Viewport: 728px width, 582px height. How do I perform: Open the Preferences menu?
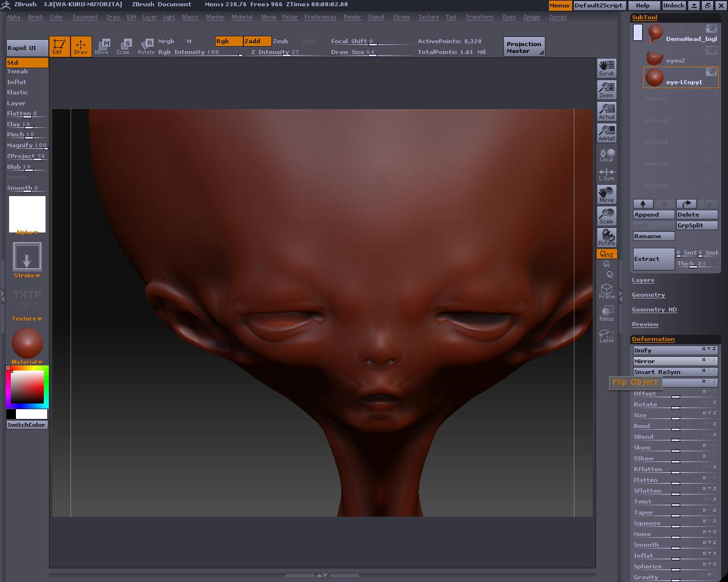pyautogui.click(x=320, y=17)
